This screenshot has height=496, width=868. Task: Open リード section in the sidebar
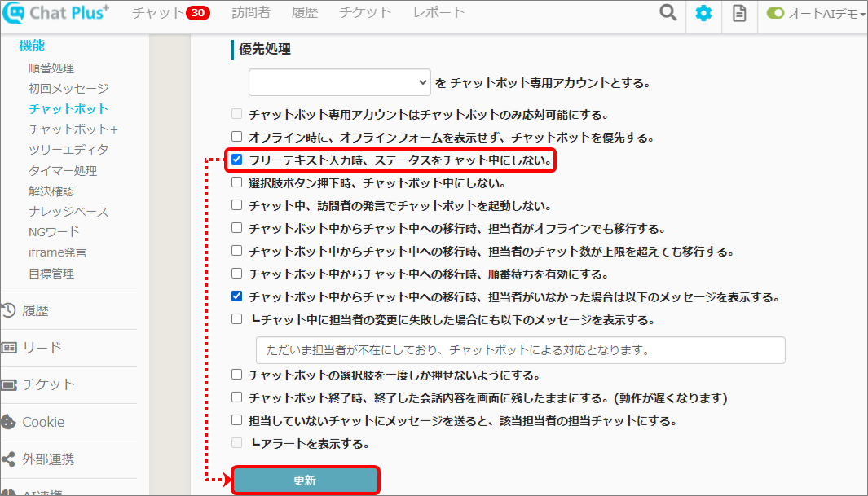point(41,348)
